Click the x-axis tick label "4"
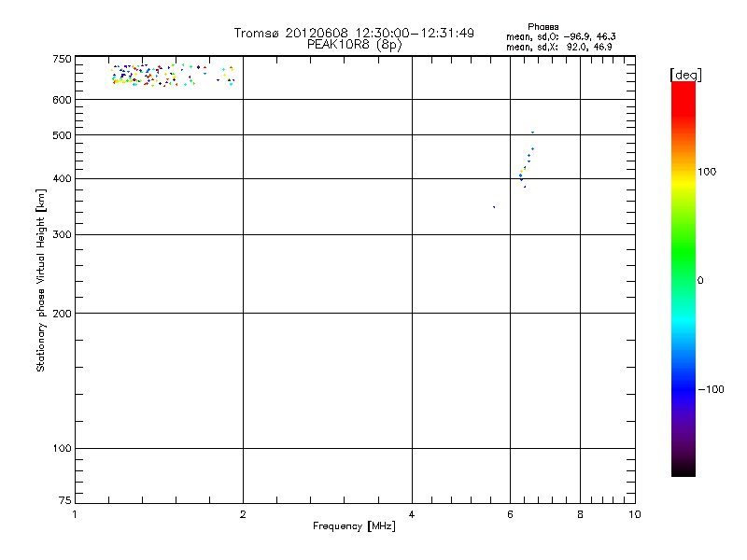Image resolution: width=747 pixels, height=560 pixels. pyautogui.click(x=412, y=514)
